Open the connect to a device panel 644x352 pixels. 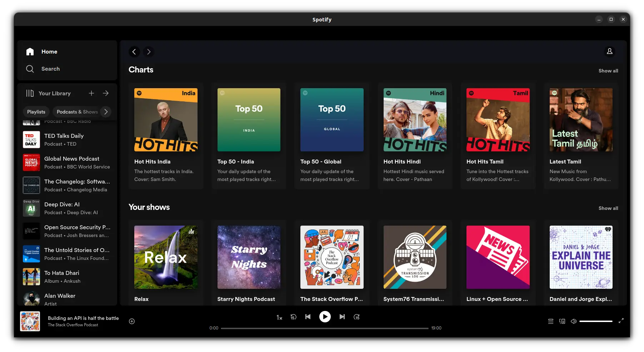click(562, 321)
